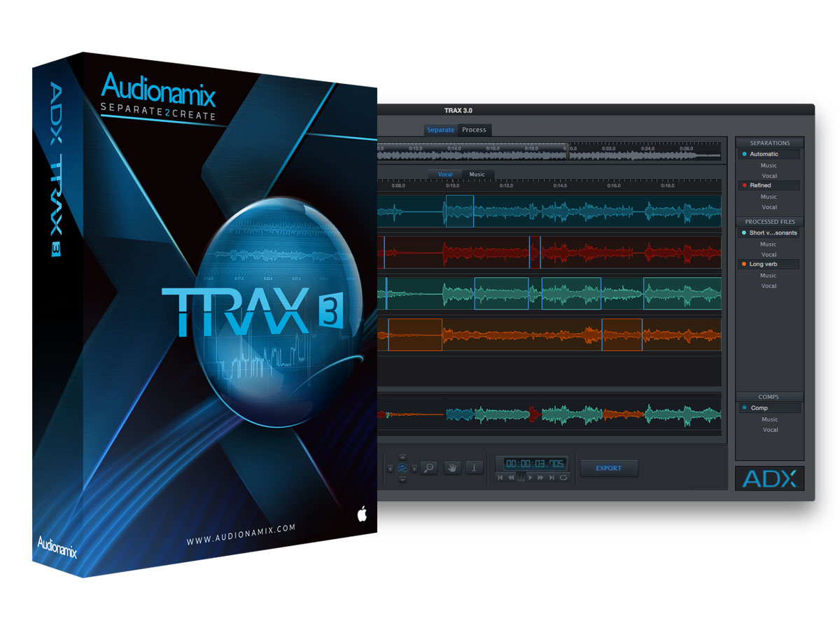Click the up arrow of navigation pad
The image size is (840, 630).
[x=402, y=457]
